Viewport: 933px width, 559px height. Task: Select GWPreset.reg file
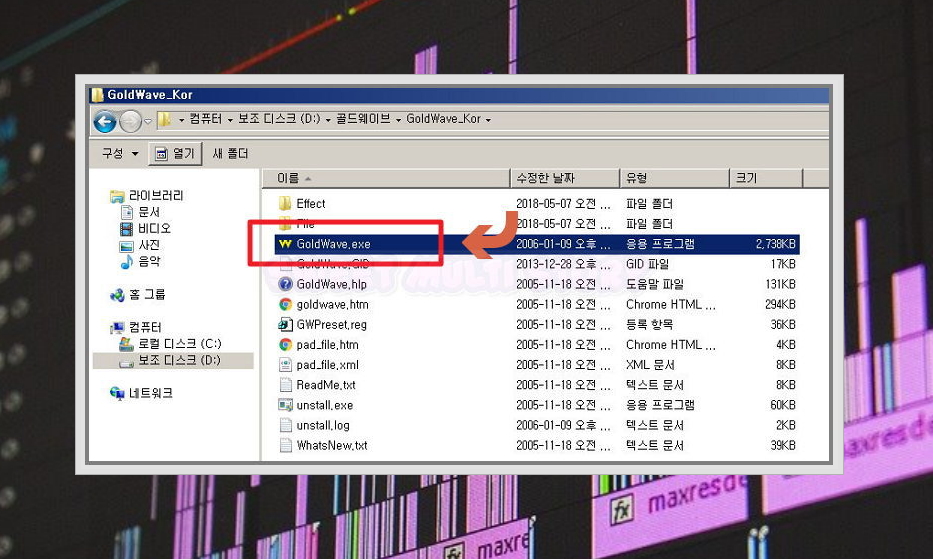coord(331,324)
